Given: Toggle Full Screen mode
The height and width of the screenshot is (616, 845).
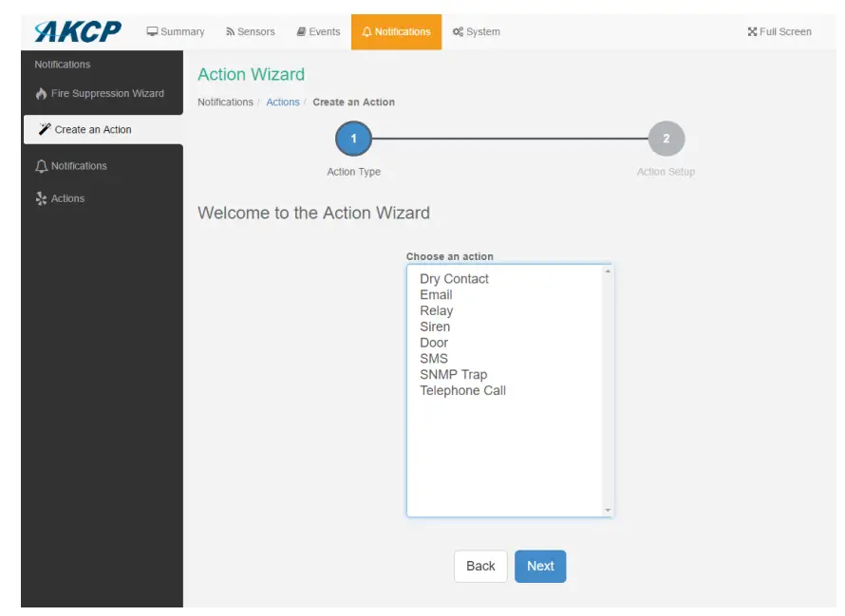Looking at the screenshot, I should click(779, 32).
